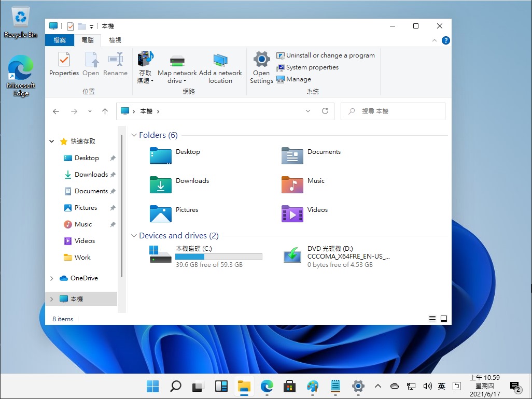Go up one level with up arrow
Image resolution: width=532 pixels, height=399 pixels.
105,111
